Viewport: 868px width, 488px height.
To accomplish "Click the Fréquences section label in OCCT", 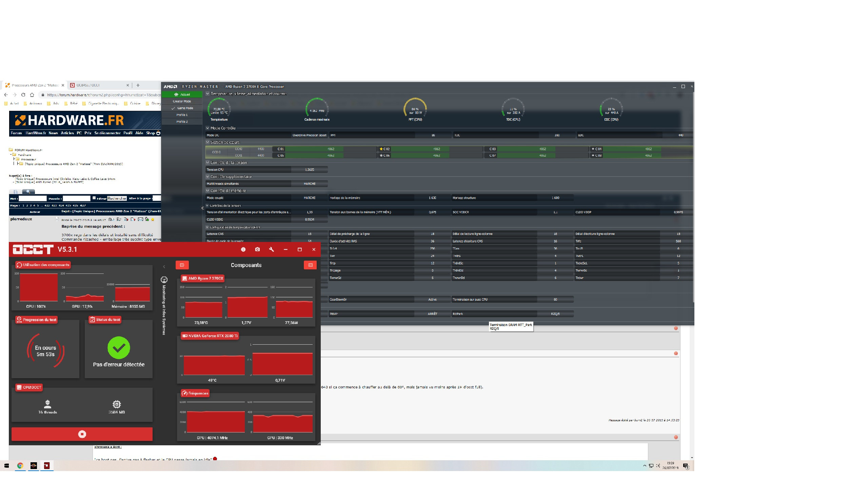I will point(195,393).
